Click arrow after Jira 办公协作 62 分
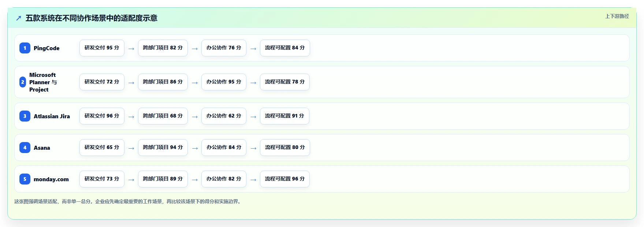The height and width of the screenshot is (227, 644). pos(253,117)
